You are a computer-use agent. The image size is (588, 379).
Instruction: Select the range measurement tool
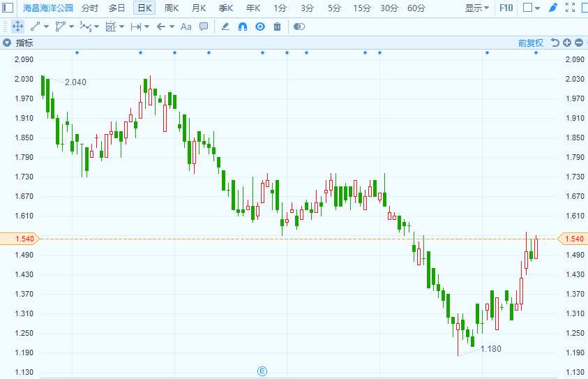point(136,27)
